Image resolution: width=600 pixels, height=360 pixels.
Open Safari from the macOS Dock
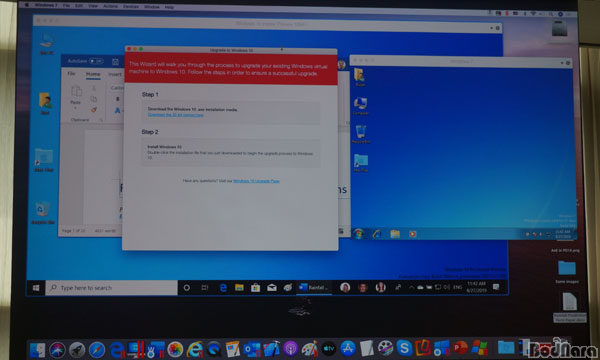click(x=97, y=350)
